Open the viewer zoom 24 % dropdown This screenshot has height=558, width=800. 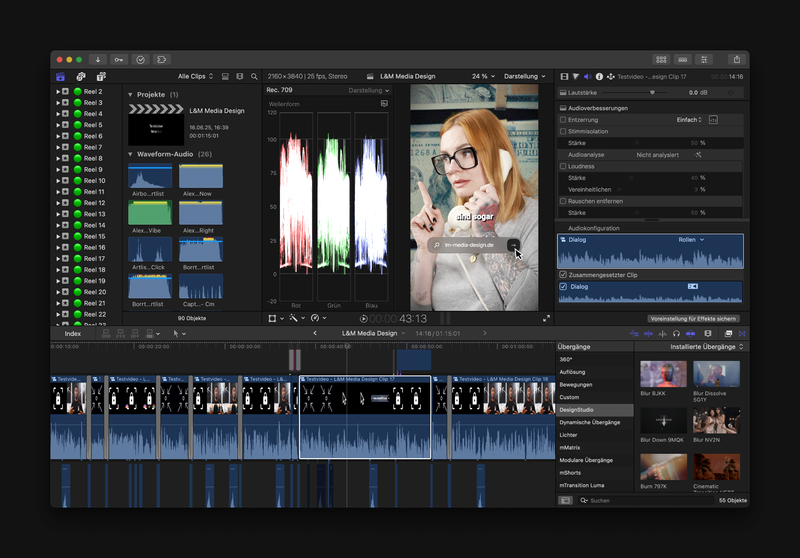483,76
